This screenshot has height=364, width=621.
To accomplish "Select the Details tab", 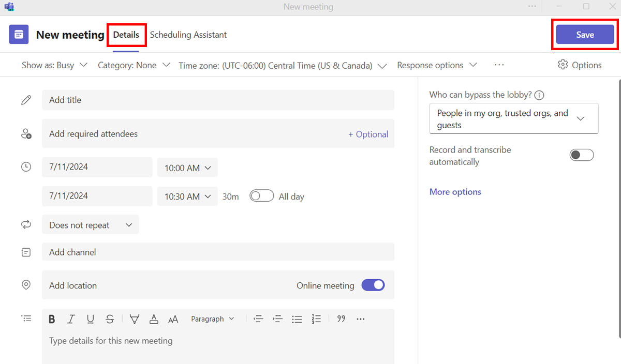I will (126, 35).
